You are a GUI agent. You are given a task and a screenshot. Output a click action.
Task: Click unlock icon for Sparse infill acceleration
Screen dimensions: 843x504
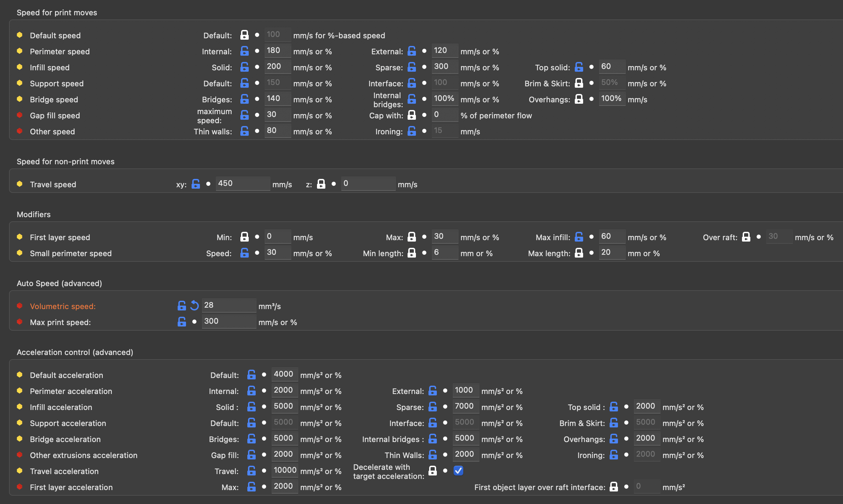pyautogui.click(x=433, y=407)
